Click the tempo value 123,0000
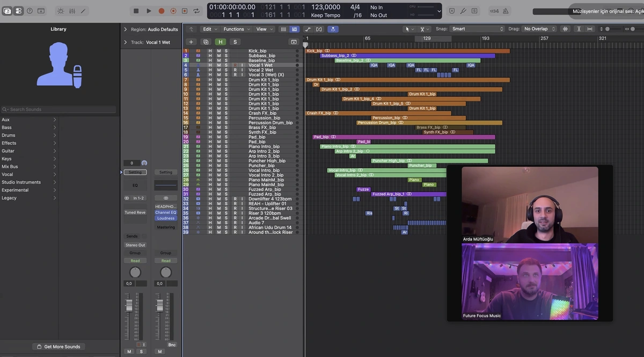This screenshot has width=644, height=357. 326,7
